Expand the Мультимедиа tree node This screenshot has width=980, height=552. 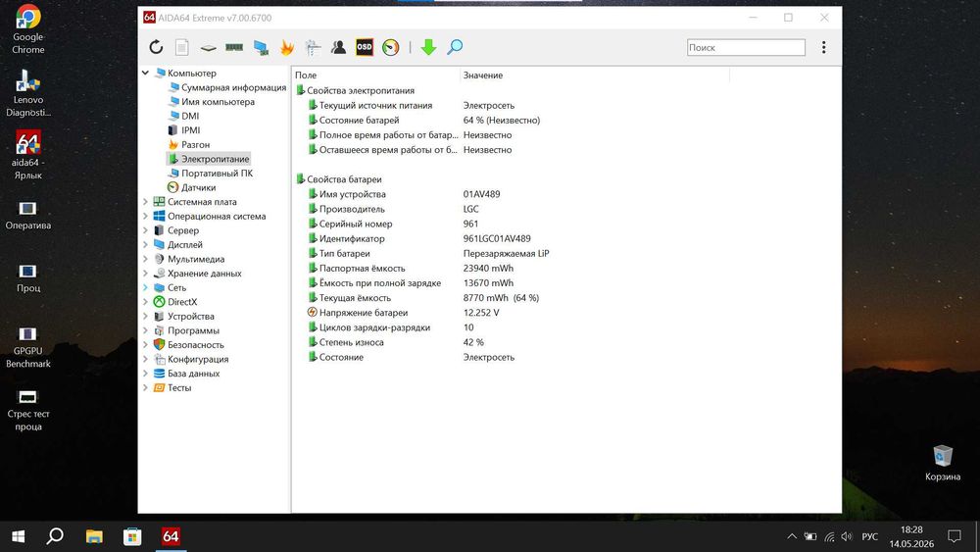146,259
